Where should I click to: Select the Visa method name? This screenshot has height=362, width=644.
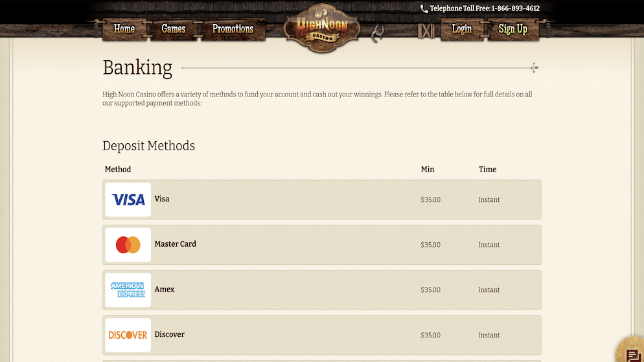tap(162, 199)
